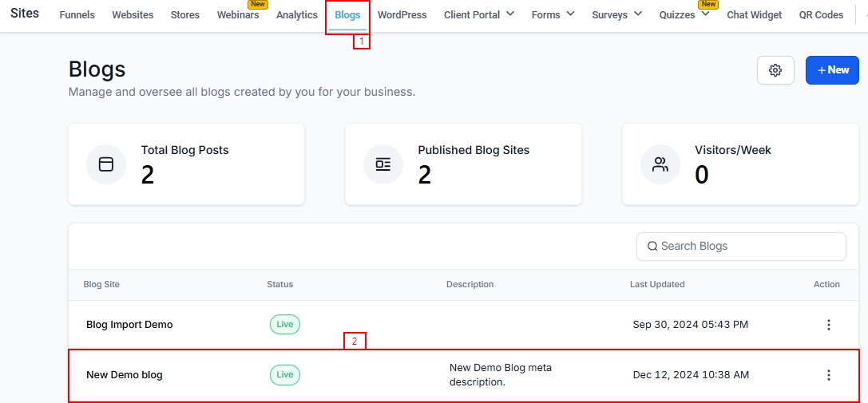This screenshot has width=868, height=403.
Task: Go to the WordPress tab
Action: (402, 14)
